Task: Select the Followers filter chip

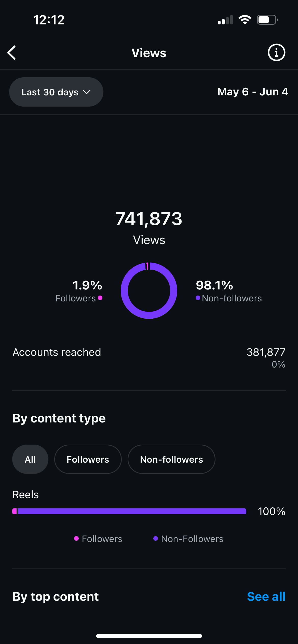Action: click(x=88, y=459)
